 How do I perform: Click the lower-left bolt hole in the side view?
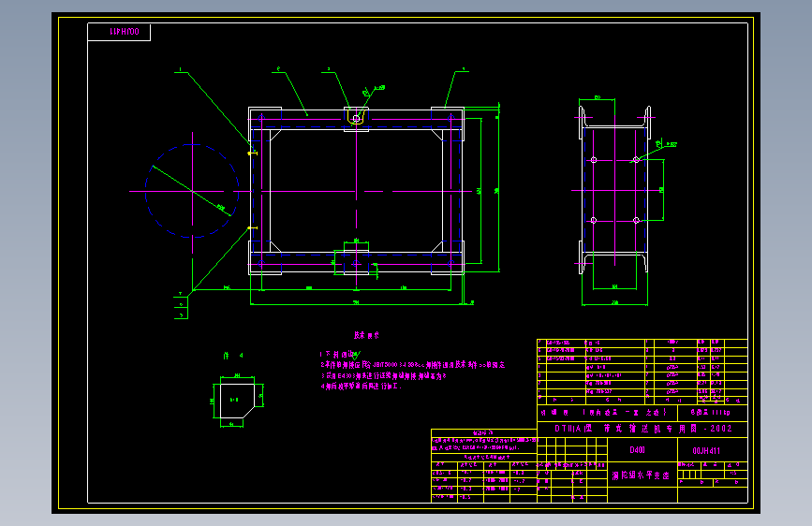pyautogui.click(x=594, y=221)
